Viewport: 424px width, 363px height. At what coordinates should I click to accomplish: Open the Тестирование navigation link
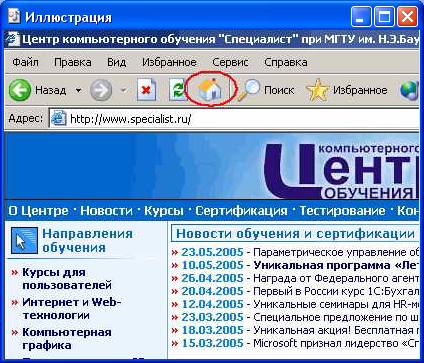342,211
